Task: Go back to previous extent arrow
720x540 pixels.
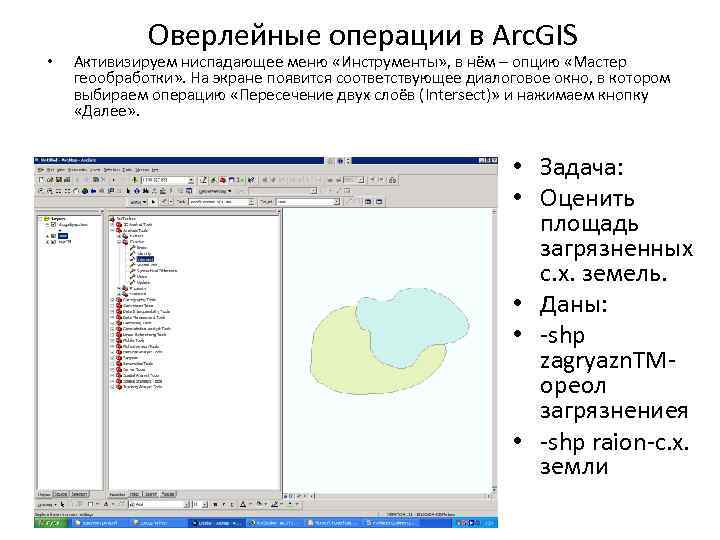Action: pyautogui.click(x=93, y=191)
